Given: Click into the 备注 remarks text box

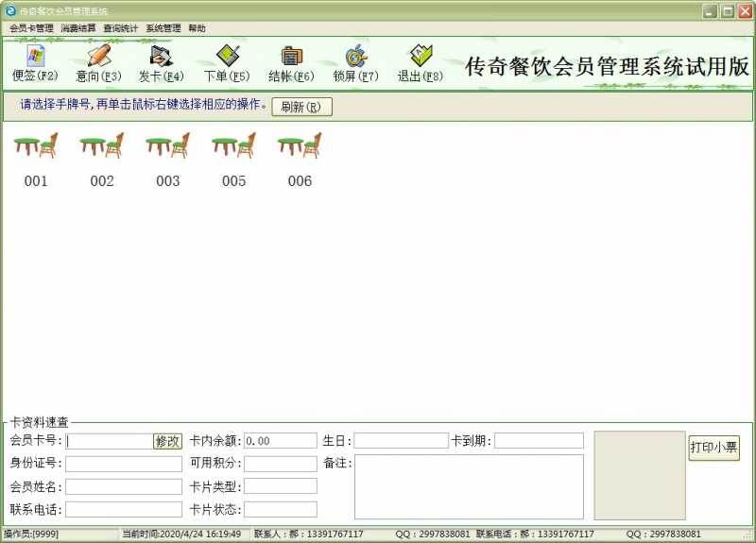Looking at the screenshot, I should click(469, 486).
